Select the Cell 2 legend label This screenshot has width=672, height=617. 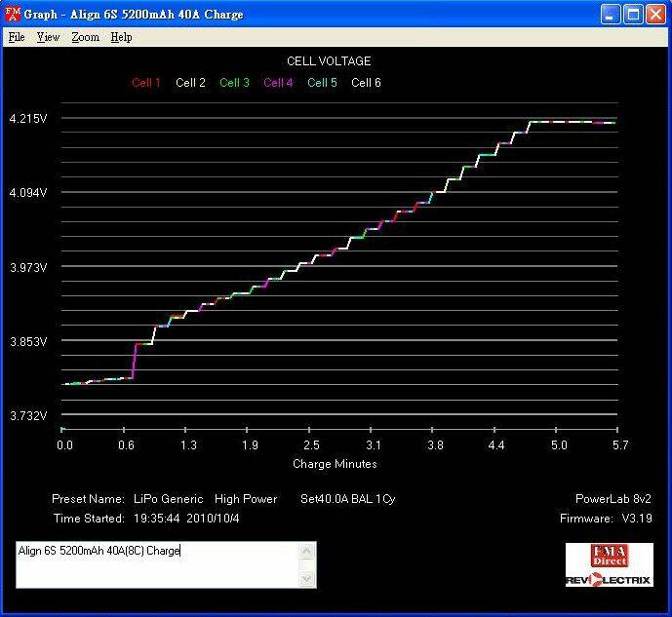(190, 83)
